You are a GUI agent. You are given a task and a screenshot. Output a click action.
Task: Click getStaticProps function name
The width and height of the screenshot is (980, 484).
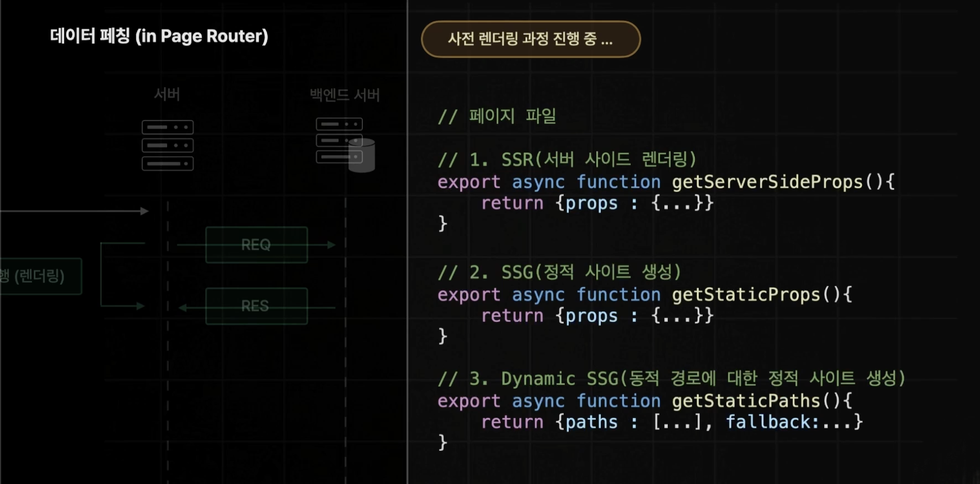(746, 294)
